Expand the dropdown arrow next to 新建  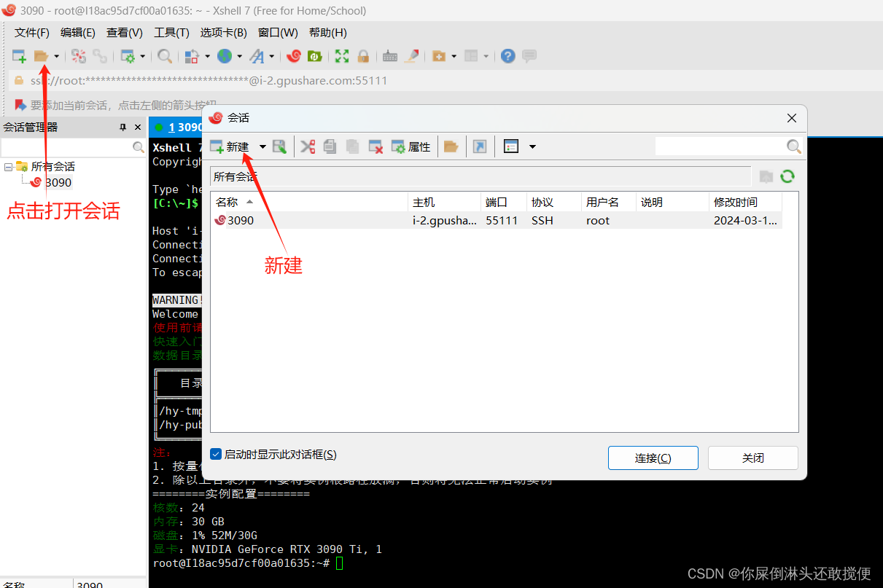pos(262,146)
